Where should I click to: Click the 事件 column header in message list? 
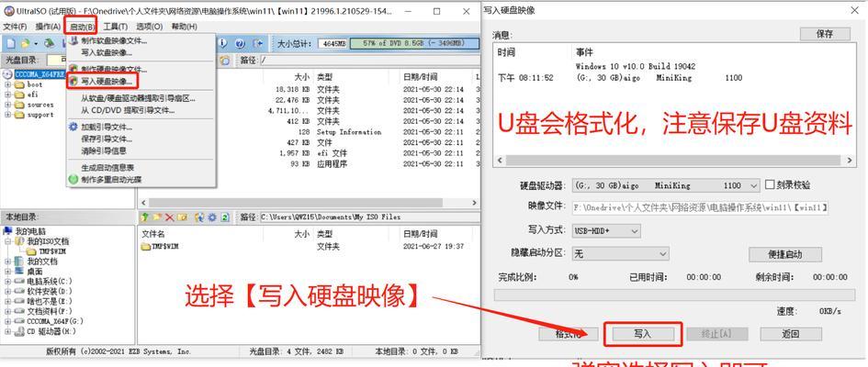coord(584,52)
